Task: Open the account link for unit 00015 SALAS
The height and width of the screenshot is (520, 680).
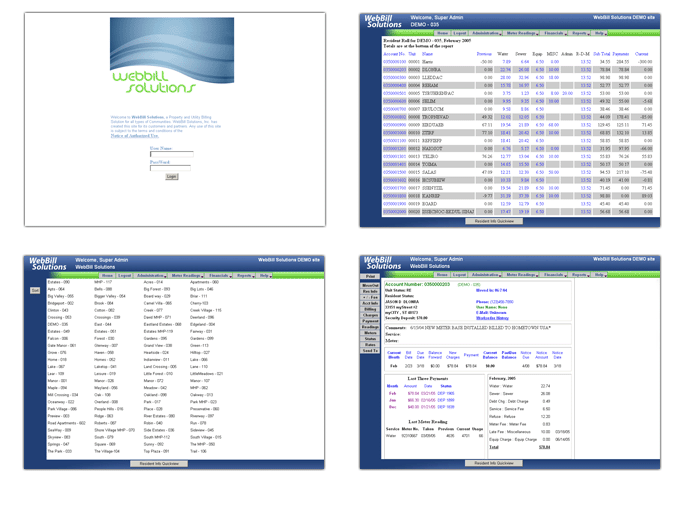Action: (395, 172)
